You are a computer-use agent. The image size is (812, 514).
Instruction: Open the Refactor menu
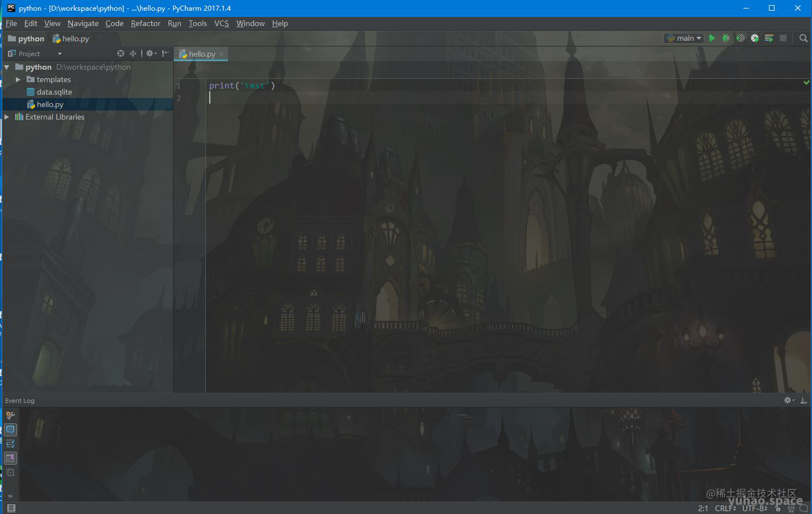point(146,23)
